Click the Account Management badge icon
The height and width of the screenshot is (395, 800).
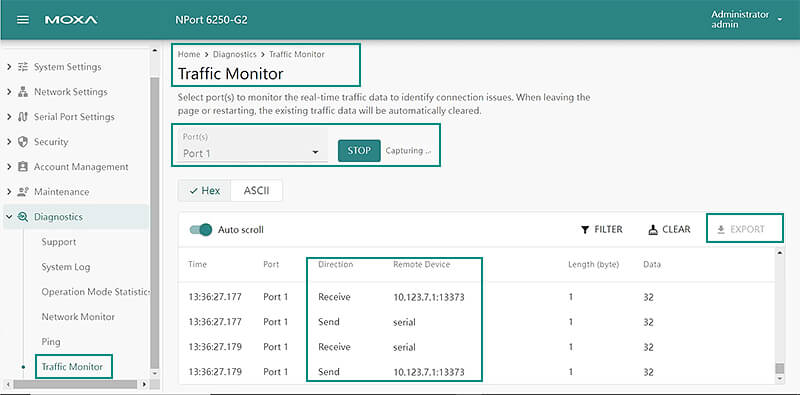23,167
